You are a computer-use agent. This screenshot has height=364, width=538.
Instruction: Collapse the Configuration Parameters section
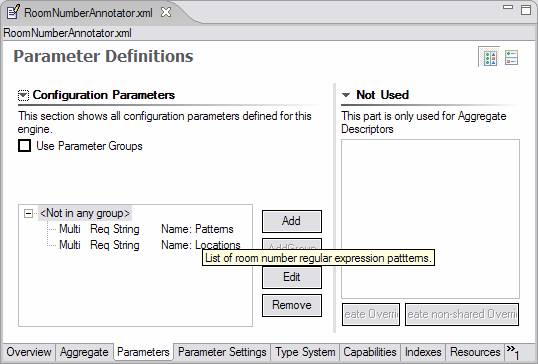(23, 95)
